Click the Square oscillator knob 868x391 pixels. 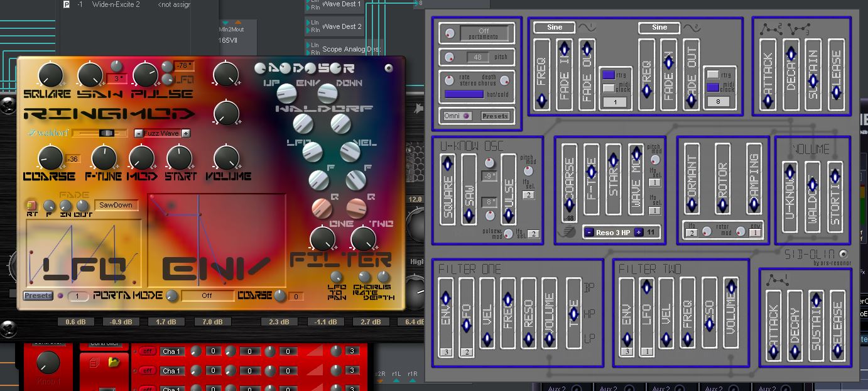point(50,75)
